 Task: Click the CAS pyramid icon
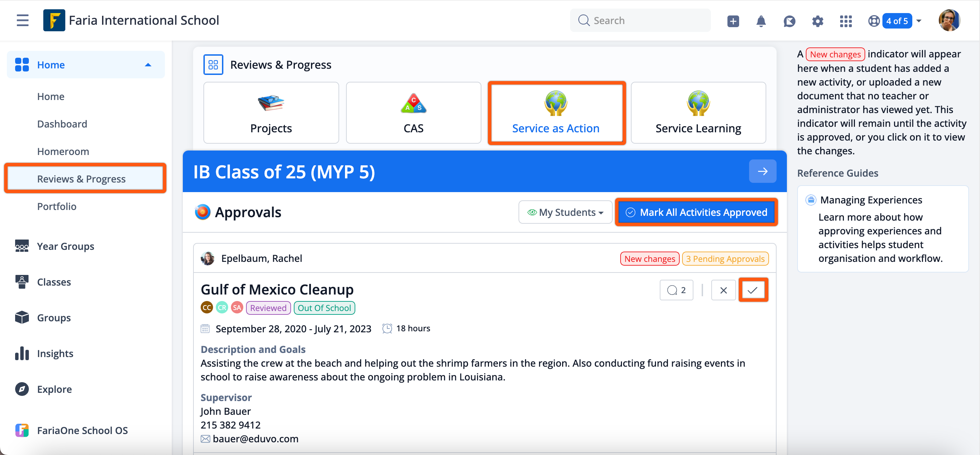click(x=413, y=103)
